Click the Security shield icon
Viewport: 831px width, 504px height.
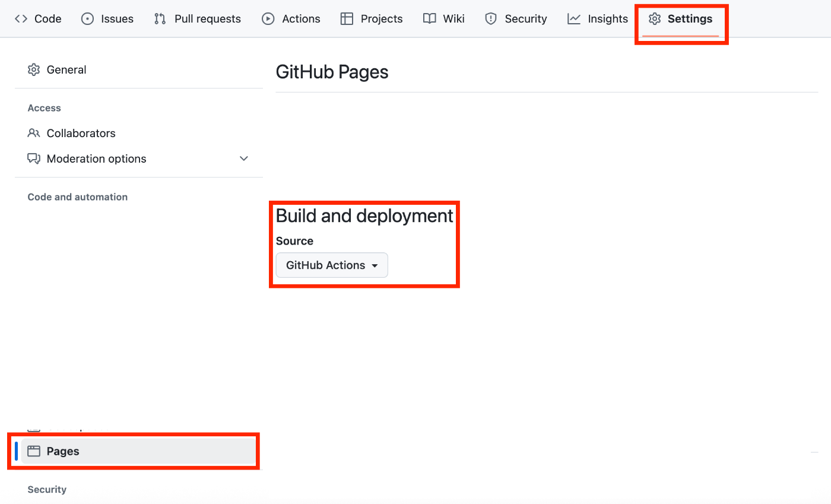(x=491, y=19)
